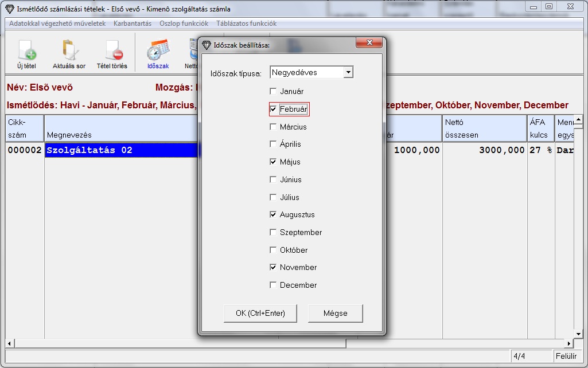Open the Táblázatos funkciók menu

(x=246, y=24)
